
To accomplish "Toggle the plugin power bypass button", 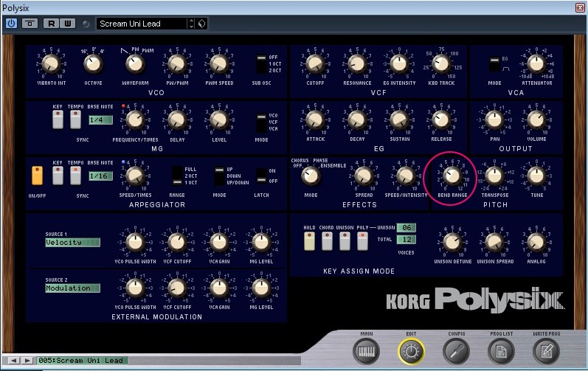I will coord(11,24).
